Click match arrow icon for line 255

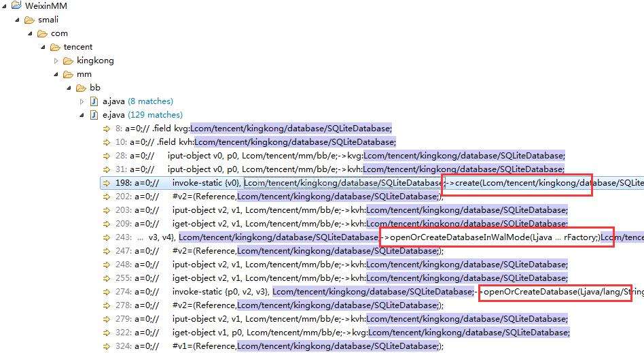click(x=107, y=278)
